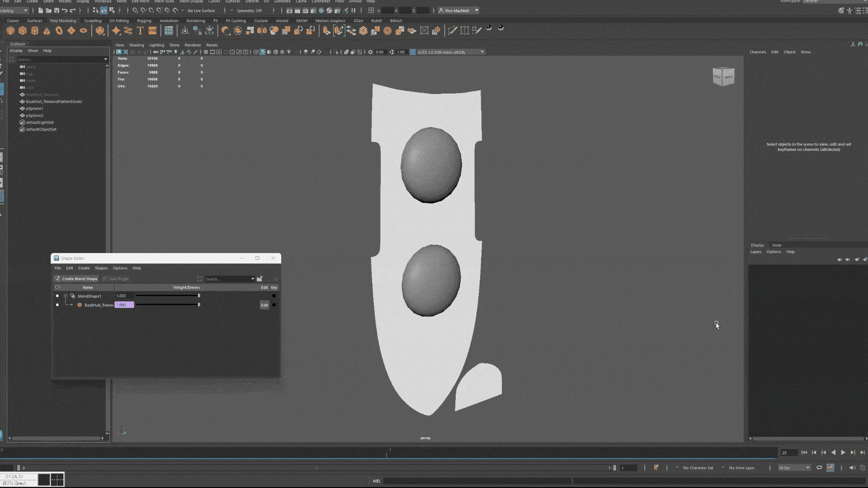Switch to the Sculpting shelf tab
This screenshot has width=868, height=488.
(x=93, y=21)
